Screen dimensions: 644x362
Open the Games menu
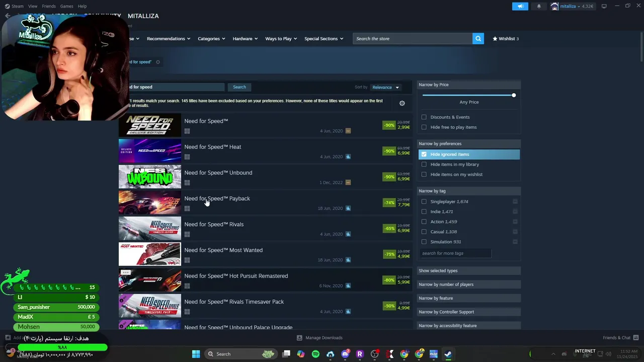coord(66,6)
